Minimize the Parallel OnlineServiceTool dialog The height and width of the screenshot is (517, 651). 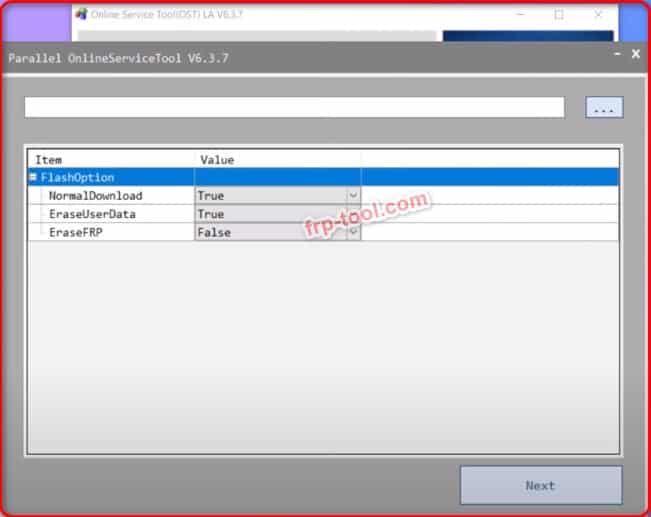pyautogui.click(x=617, y=54)
